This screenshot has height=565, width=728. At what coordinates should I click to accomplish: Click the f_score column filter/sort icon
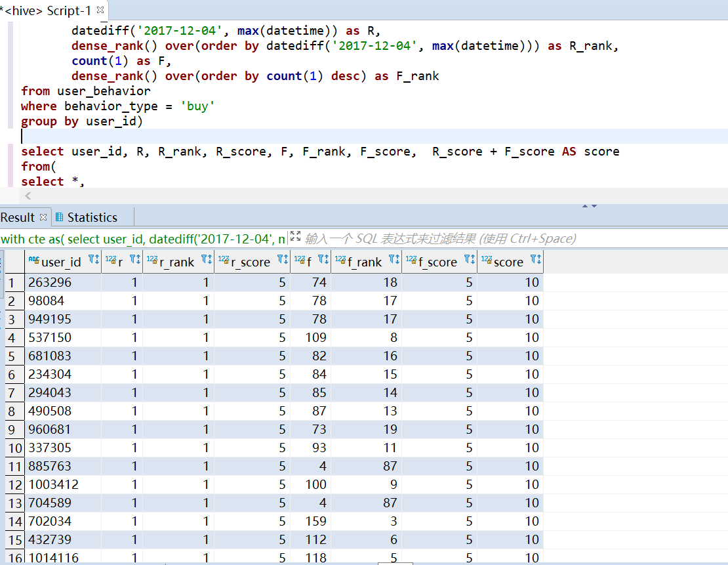[470, 259]
